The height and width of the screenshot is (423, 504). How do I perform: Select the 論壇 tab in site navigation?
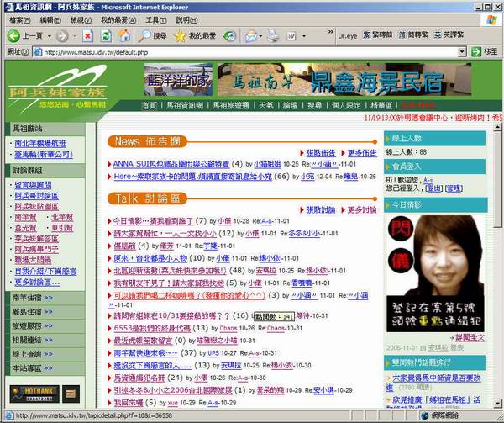click(290, 105)
